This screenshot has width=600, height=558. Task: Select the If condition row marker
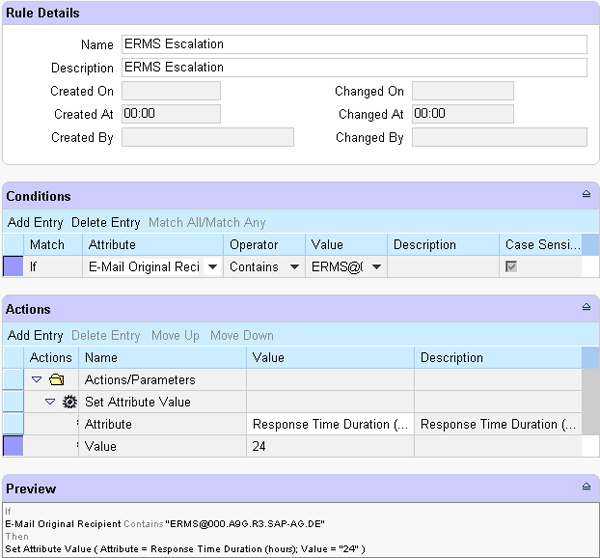[x=13, y=267]
